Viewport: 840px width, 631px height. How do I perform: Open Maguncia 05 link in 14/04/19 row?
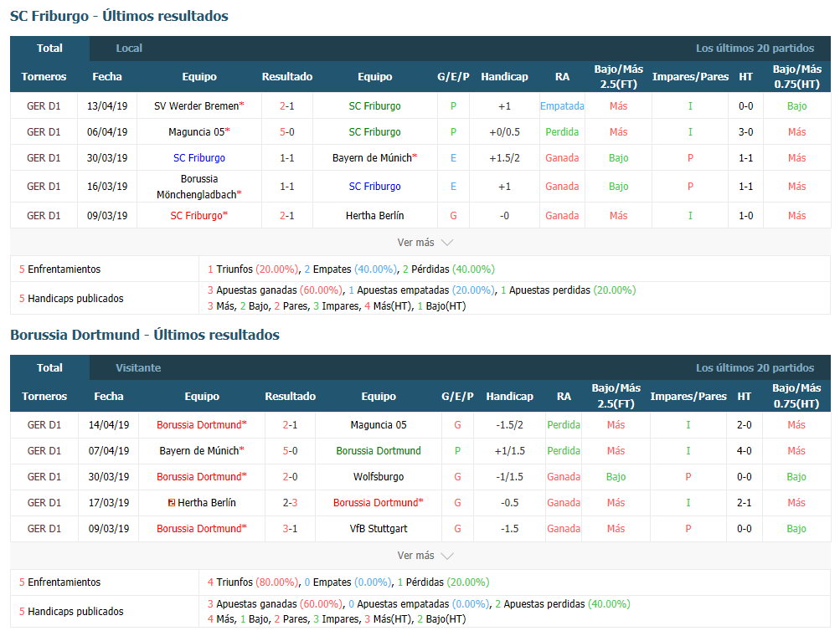click(379, 425)
